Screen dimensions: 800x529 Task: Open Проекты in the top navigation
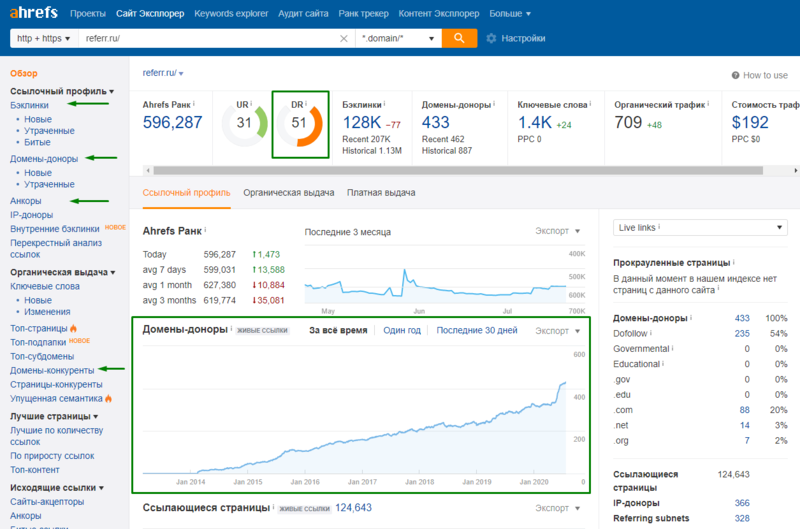(x=88, y=13)
